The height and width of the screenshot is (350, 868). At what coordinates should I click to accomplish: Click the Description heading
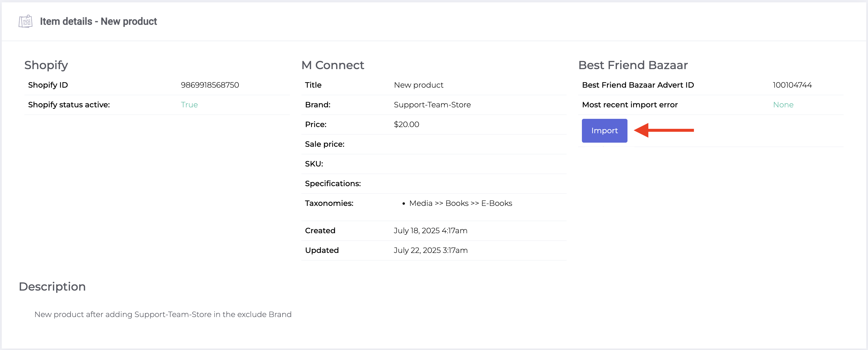click(x=52, y=286)
